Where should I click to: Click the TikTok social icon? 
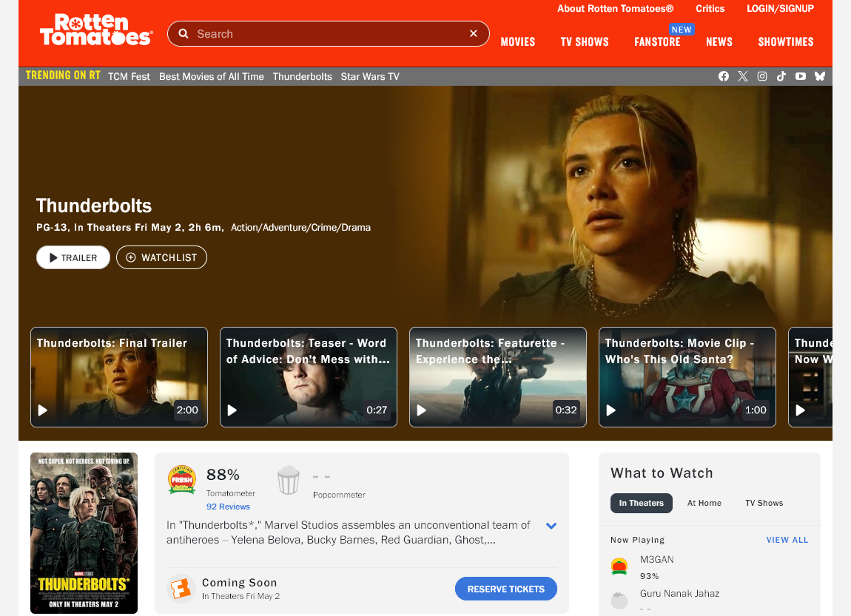click(x=781, y=76)
